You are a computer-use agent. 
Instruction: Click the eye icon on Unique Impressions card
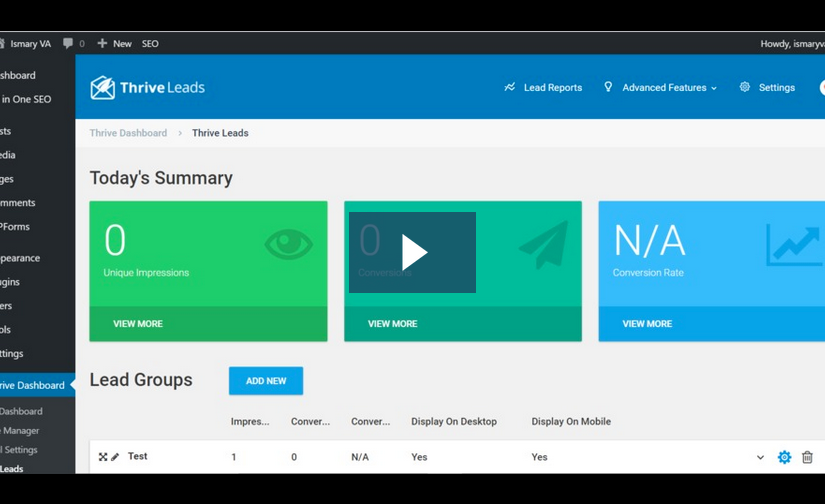[x=288, y=244]
